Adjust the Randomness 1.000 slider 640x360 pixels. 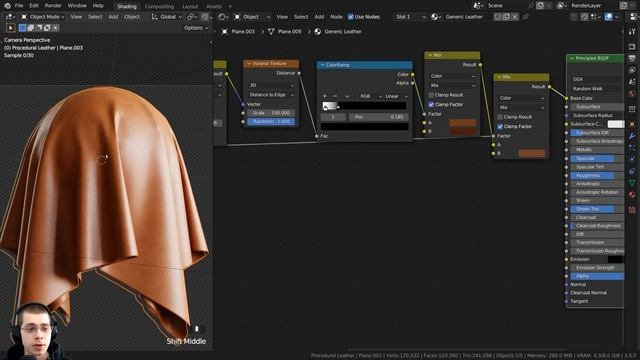tap(271, 122)
